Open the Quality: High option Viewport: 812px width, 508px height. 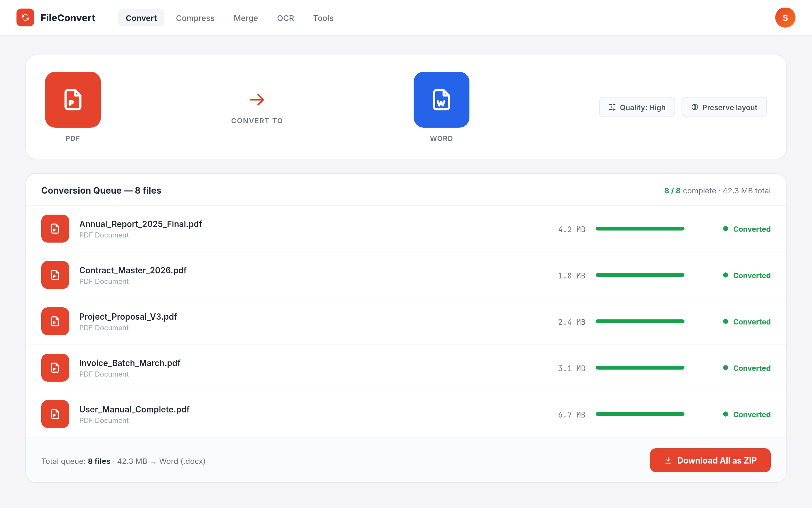pyautogui.click(x=637, y=107)
